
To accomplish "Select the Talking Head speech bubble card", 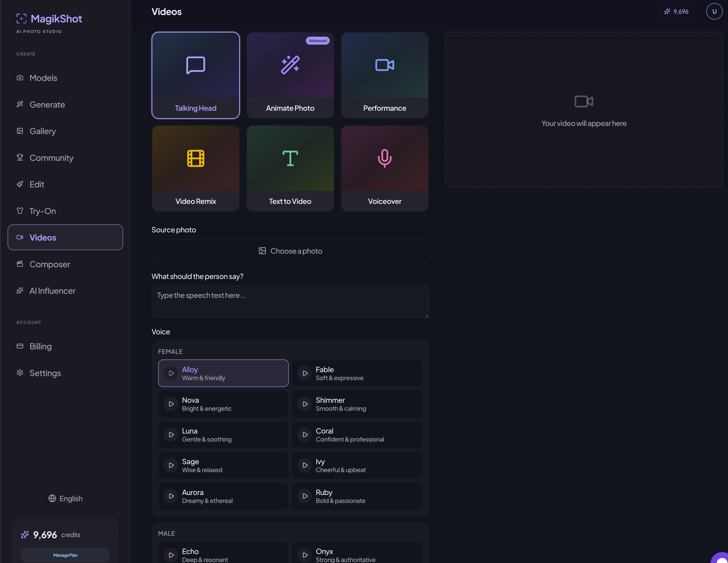I will (x=196, y=75).
